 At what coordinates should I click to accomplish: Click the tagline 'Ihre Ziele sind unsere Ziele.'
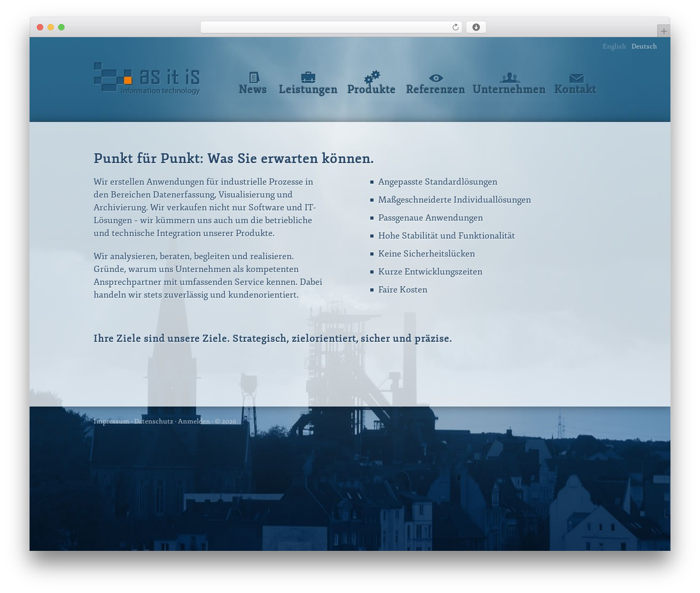tap(162, 339)
